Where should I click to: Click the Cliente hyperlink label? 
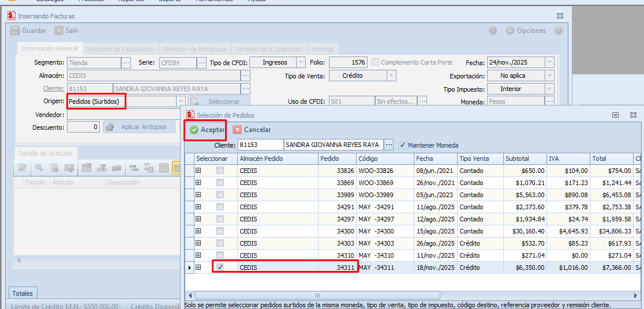(x=54, y=89)
